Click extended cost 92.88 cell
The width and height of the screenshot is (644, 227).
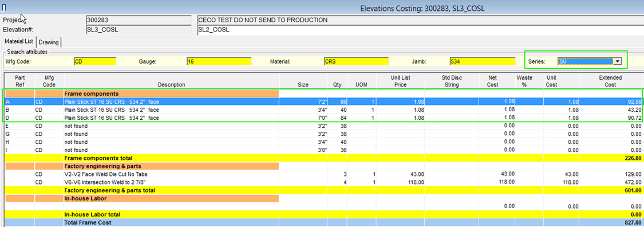pyautogui.click(x=610, y=101)
